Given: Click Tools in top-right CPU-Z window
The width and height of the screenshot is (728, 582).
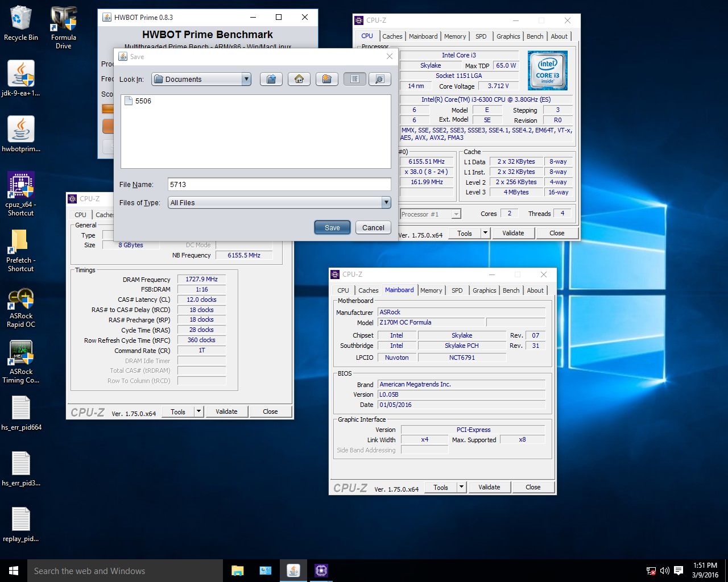Looking at the screenshot, I should [x=465, y=233].
